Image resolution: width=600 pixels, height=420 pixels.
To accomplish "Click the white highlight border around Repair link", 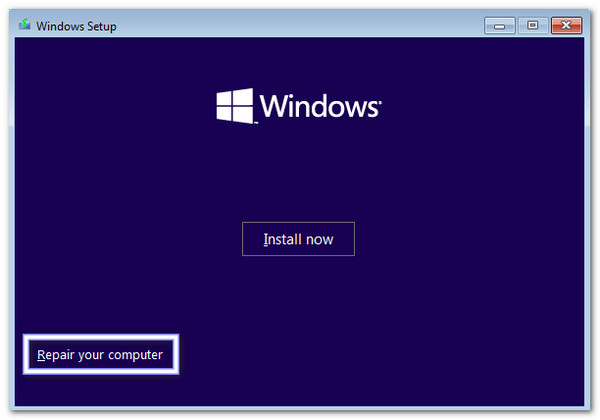I will [x=100, y=337].
